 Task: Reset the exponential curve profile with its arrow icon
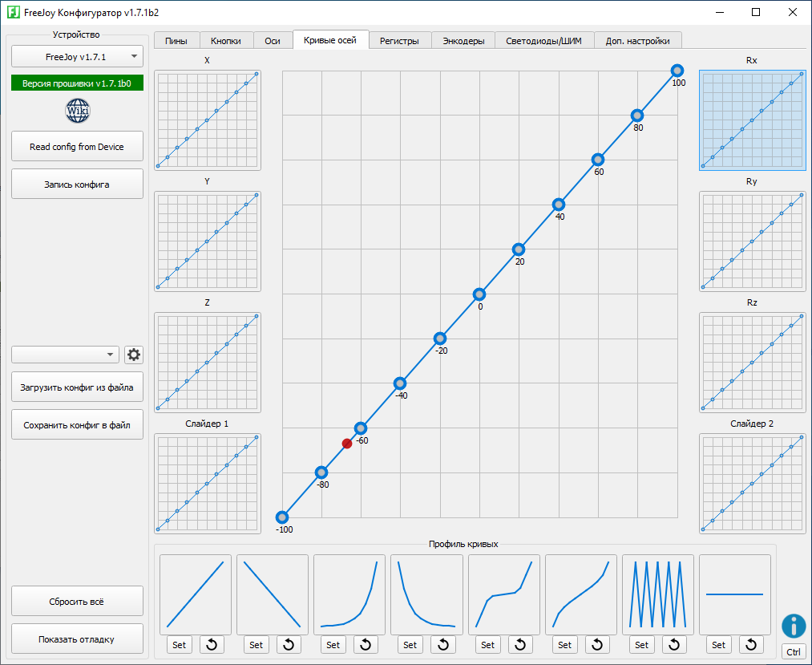tap(366, 645)
